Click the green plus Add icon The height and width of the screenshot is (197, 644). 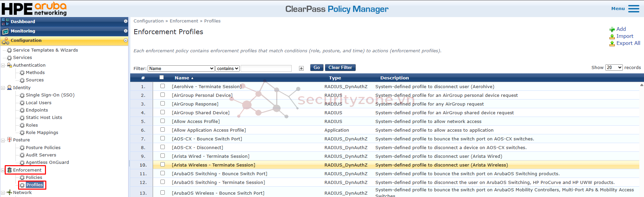tap(612, 29)
